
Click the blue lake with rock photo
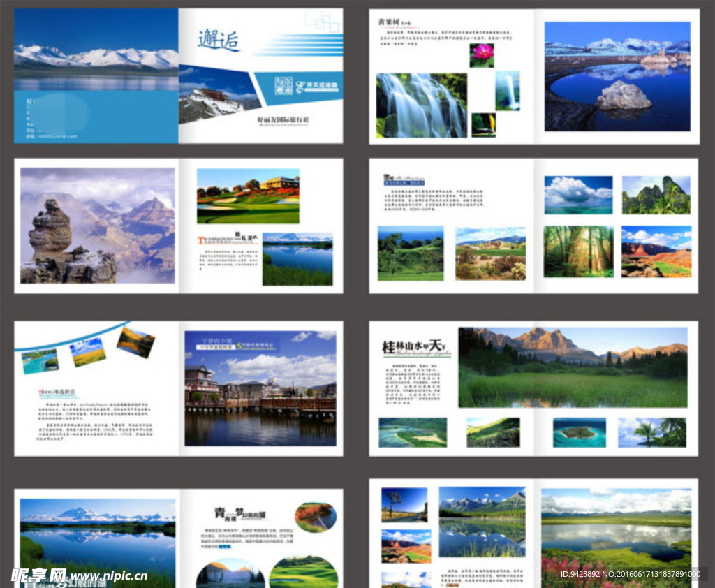point(617,77)
